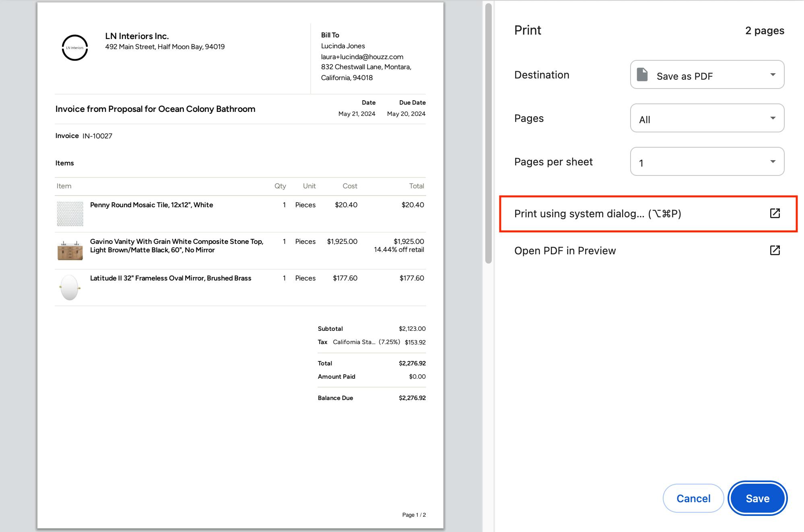
Task: Open the Pages per sheet dropdown
Action: 707,162
